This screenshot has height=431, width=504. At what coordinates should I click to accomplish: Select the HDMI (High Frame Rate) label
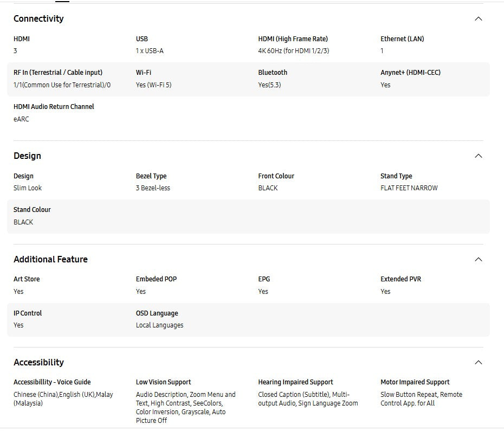(293, 39)
